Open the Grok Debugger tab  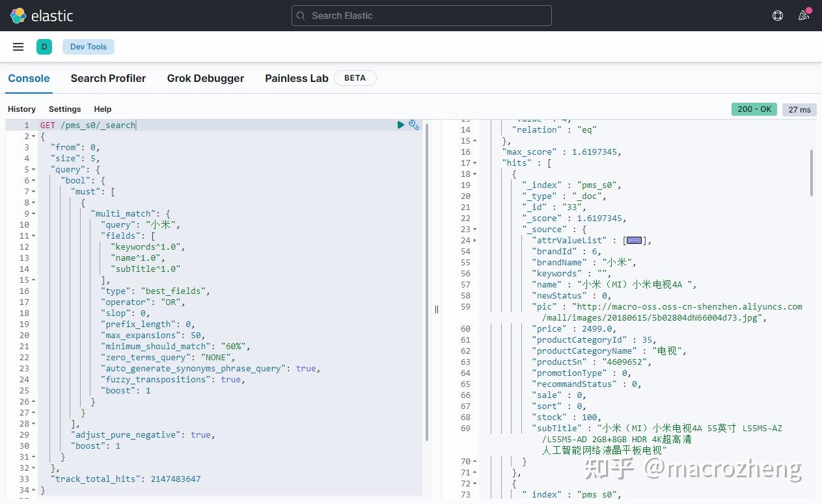[x=205, y=78]
